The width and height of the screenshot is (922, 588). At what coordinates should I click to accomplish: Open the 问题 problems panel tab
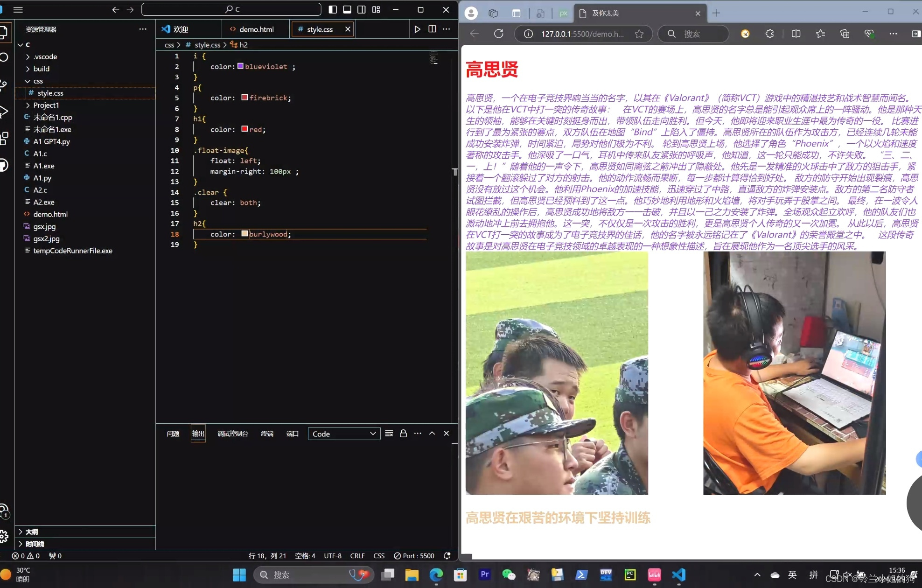coord(173,434)
